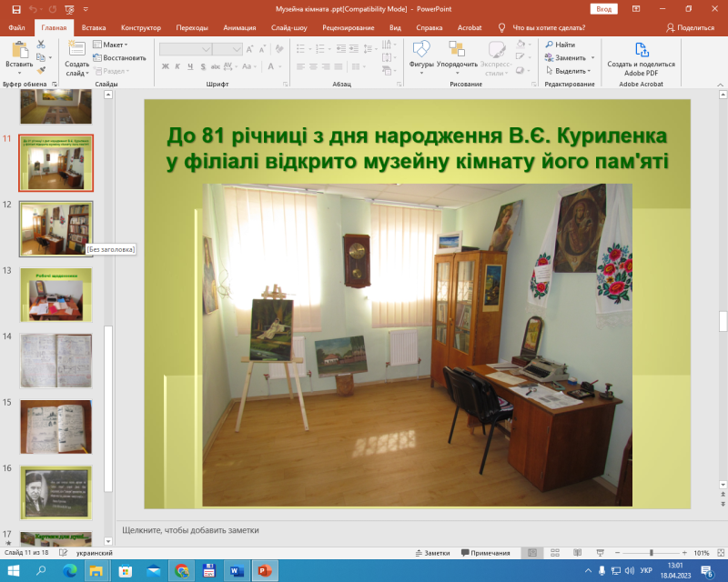Switch to Slide Sorter view
This screenshot has width=728, height=582.
pos(553,553)
